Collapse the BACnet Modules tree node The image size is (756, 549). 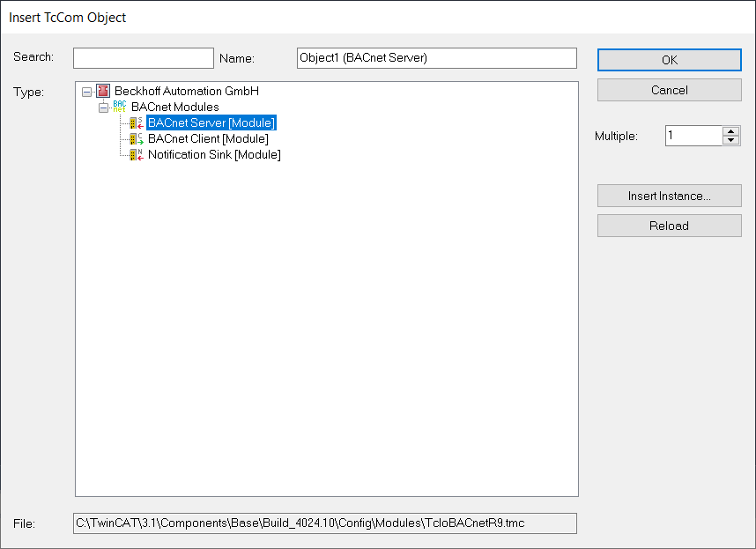103,108
